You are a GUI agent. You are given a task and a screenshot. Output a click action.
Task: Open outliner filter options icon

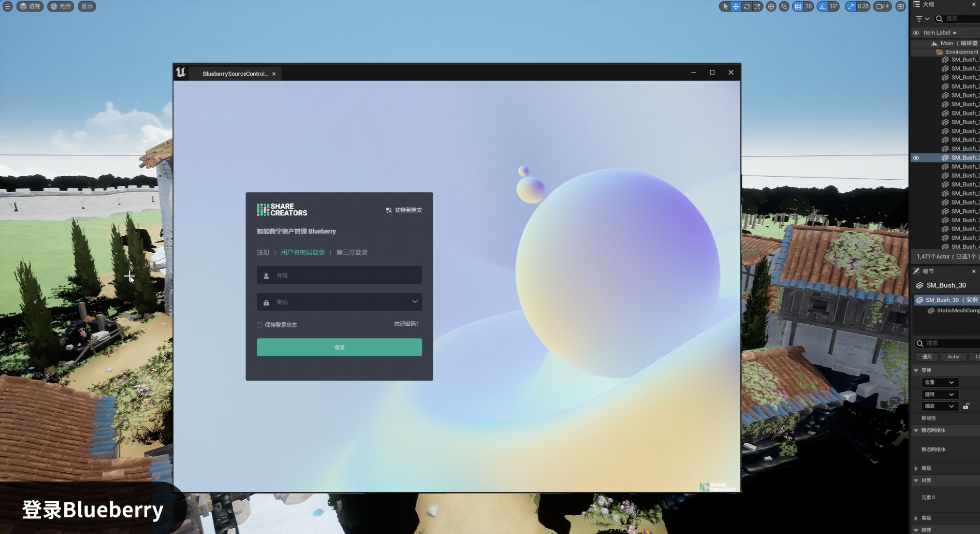[x=919, y=19]
